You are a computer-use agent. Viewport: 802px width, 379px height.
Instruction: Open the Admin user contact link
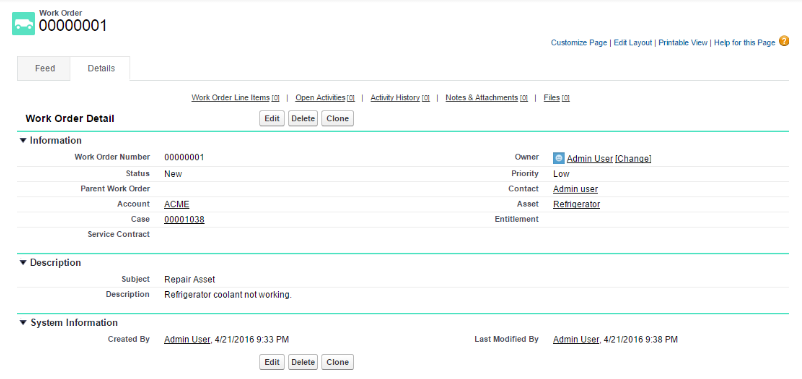[x=575, y=189]
